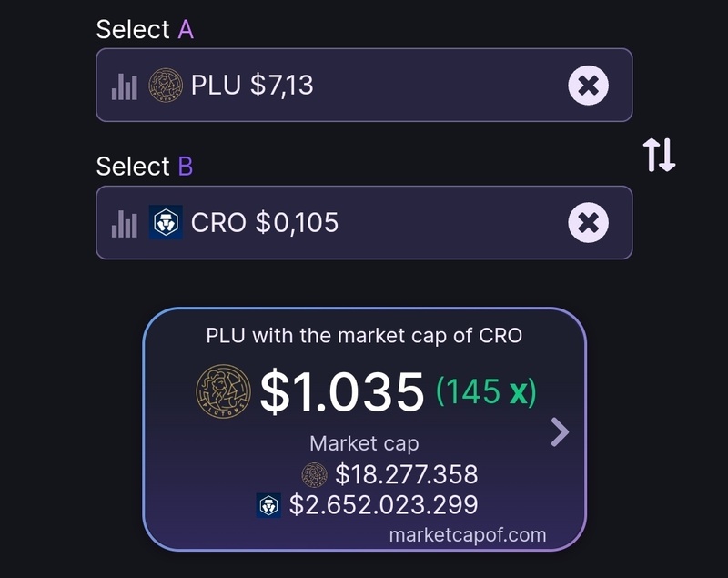Click the chart bars icon beside PLU
This screenshot has width=728, height=578.
pyautogui.click(x=125, y=86)
